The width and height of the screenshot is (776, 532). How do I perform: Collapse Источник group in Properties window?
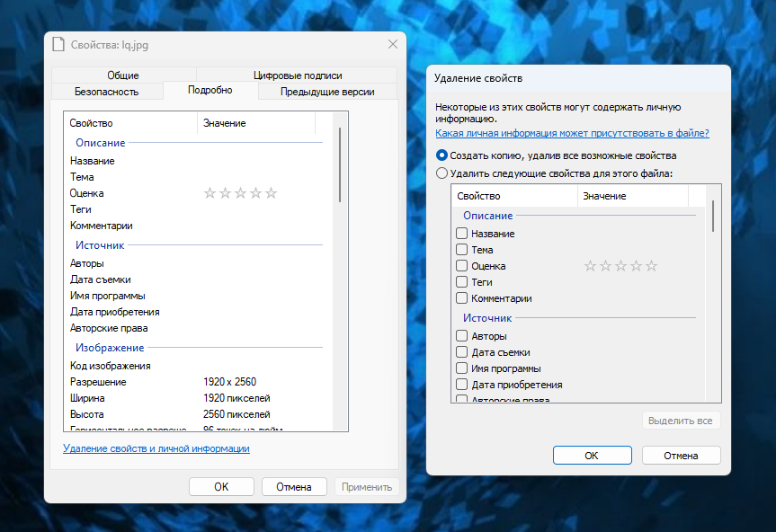click(x=100, y=245)
